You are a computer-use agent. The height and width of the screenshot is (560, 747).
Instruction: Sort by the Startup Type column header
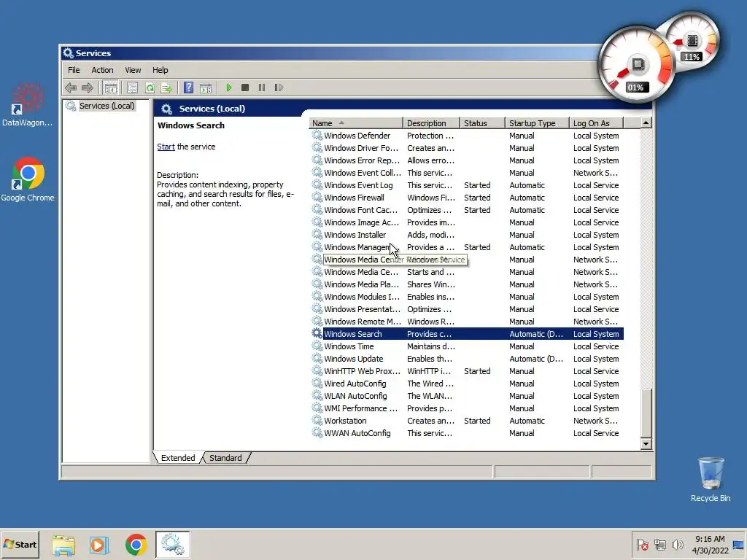pyautogui.click(x=538, y=122)
